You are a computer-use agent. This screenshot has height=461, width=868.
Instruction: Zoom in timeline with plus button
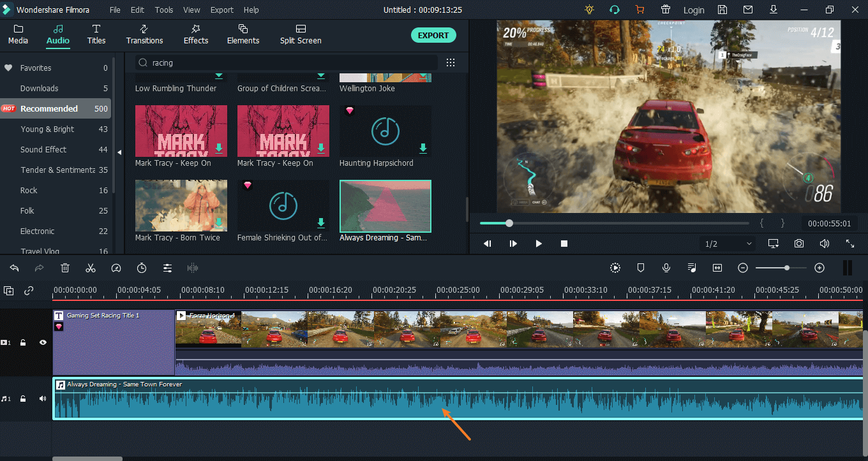[x=819, y=268]
